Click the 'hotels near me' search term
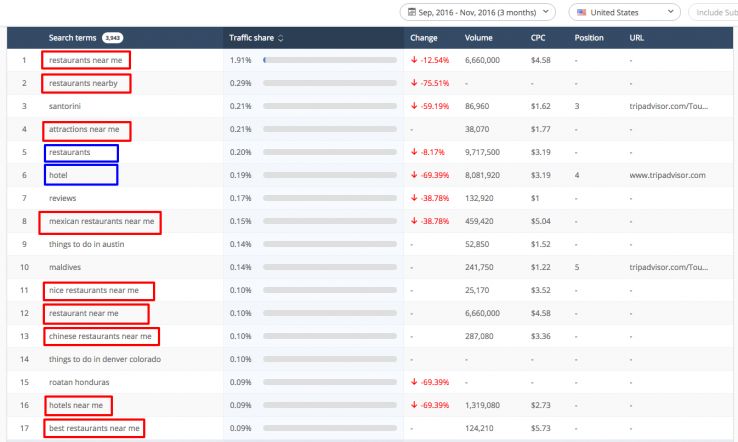The image size is (738, 442). coord(76,405)
